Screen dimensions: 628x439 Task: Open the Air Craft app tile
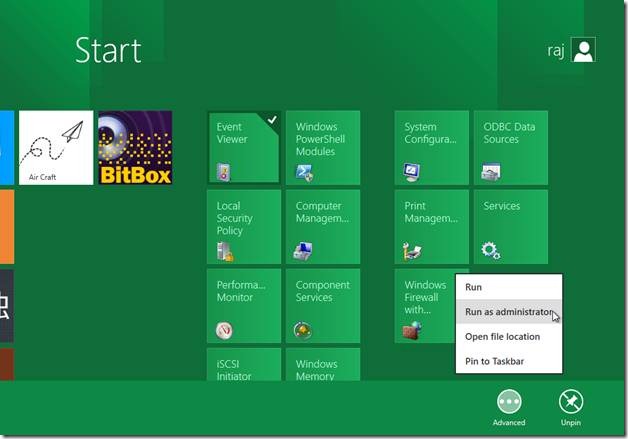pos(55,147)
